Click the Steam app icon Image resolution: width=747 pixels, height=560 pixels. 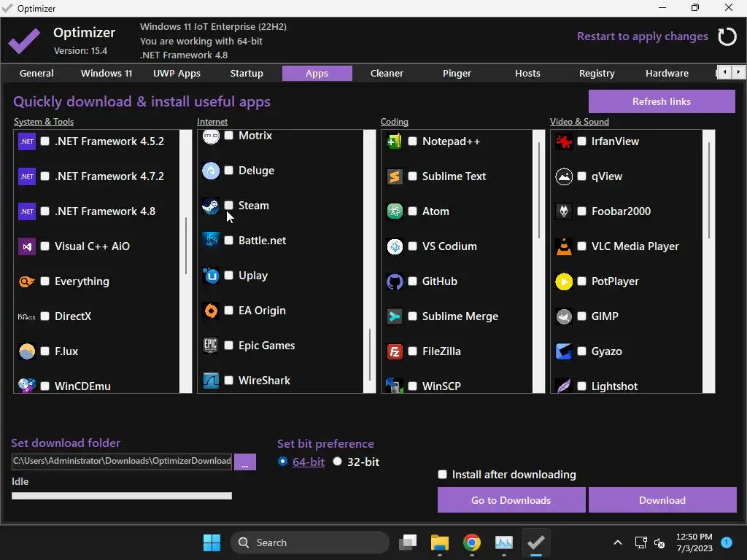tap(211, 206)
